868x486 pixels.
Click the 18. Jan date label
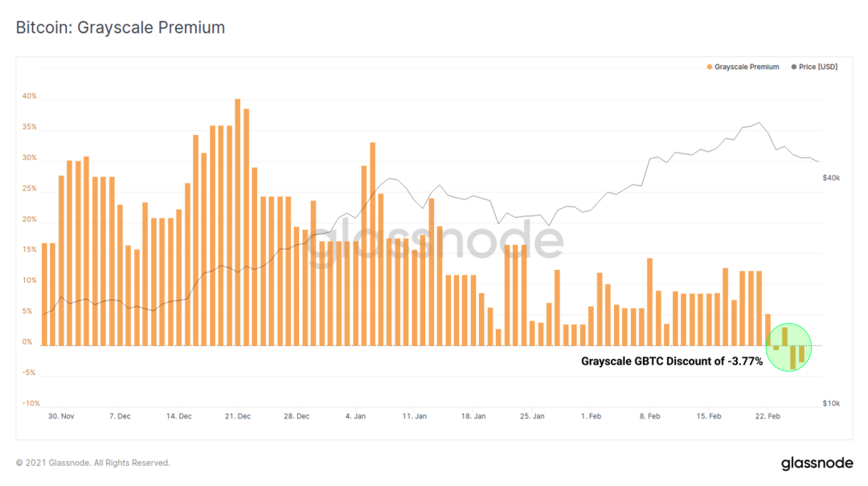(x=473, y=416)
